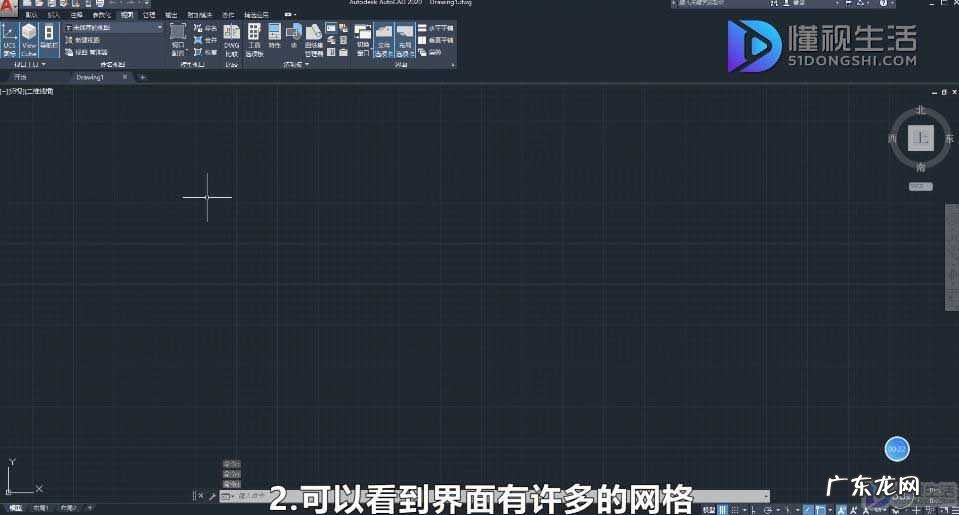Image resolution: width=959 pixels, height=515 pixels.
Task: Switch to the Drawing1 file tab
Action: tap(90, 77)
